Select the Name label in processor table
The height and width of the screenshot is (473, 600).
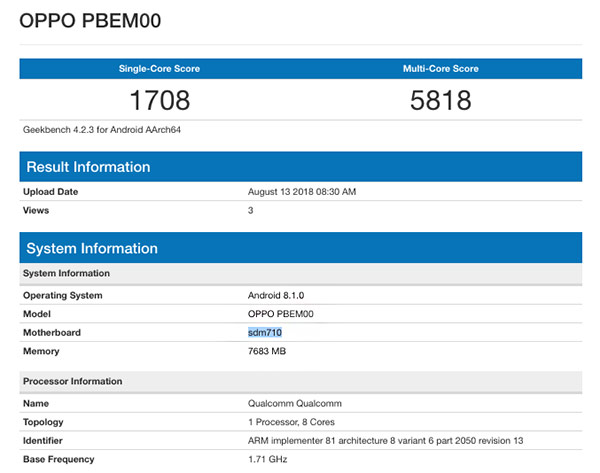point(36,403)
